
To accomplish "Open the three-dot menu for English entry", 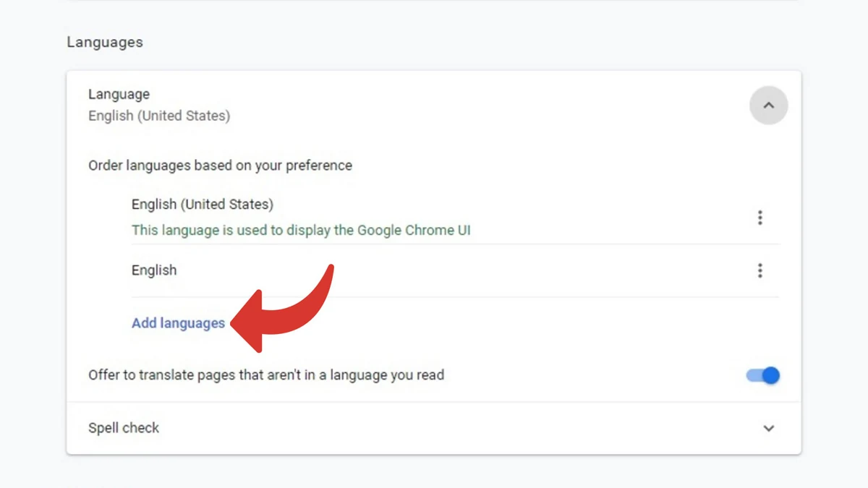I will click(759, 270).
